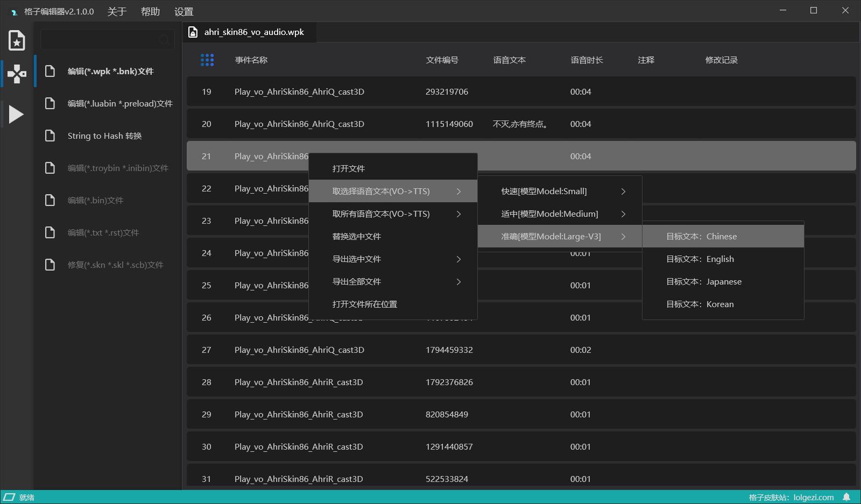Click the blue grid dots icon in header
Viewport: 861px width, 504px height.
(207, 60)
